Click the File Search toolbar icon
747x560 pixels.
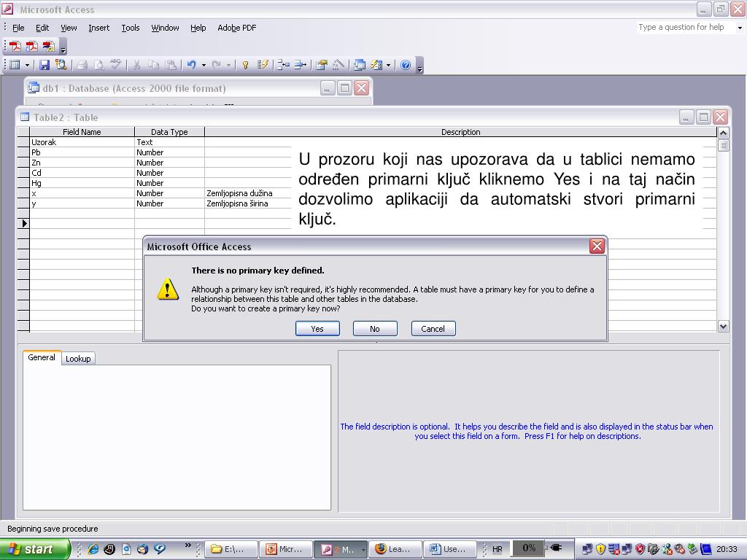[61, 65]
